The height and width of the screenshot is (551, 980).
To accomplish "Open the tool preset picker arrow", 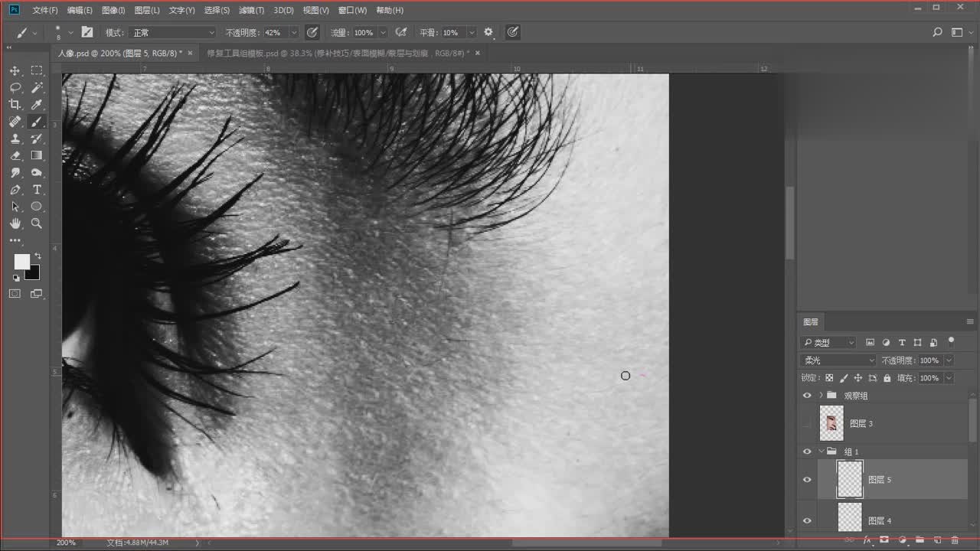I will (34, 33).
